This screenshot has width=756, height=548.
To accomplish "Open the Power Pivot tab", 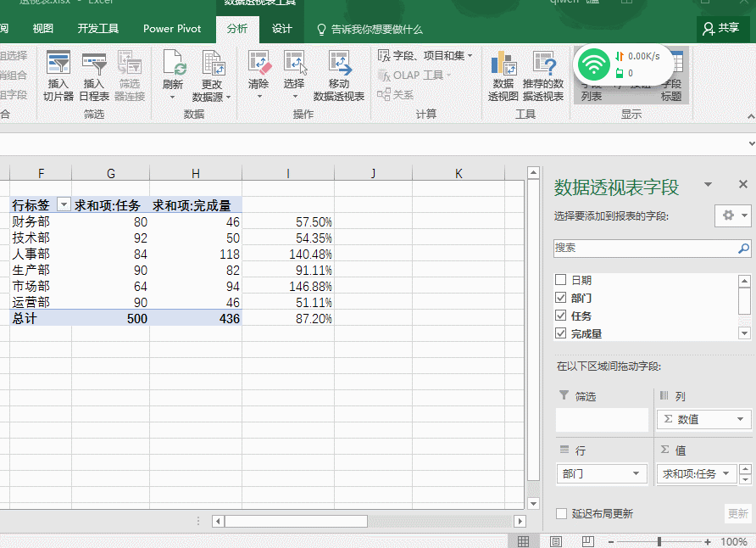I will (x=172, y=29).
